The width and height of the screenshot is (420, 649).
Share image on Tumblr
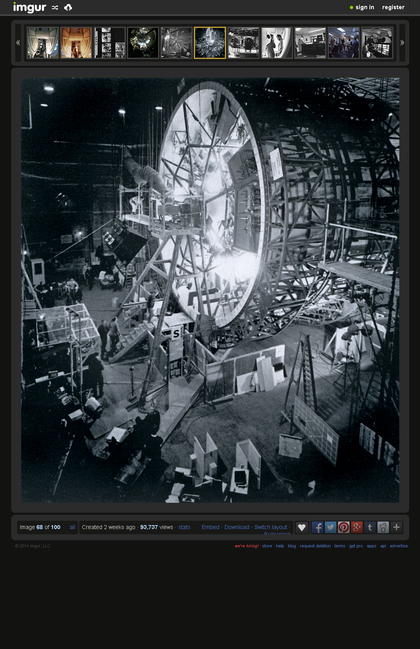tap(370, 527)
